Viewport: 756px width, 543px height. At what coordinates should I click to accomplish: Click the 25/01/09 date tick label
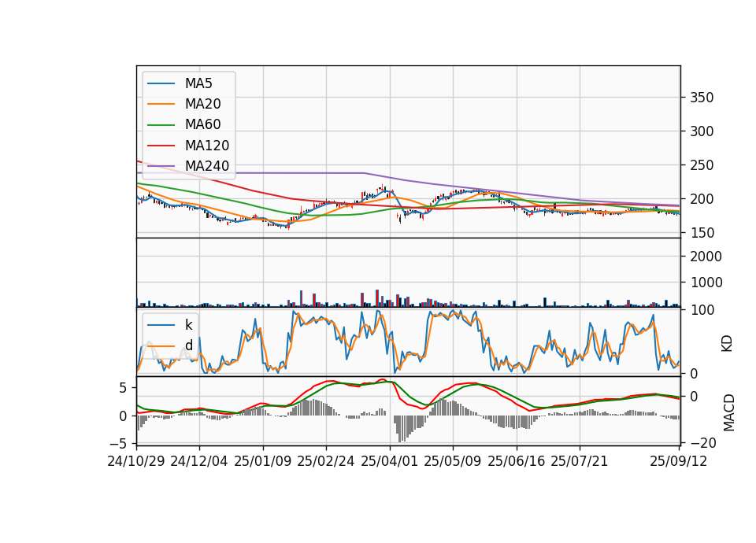point(263,461)
